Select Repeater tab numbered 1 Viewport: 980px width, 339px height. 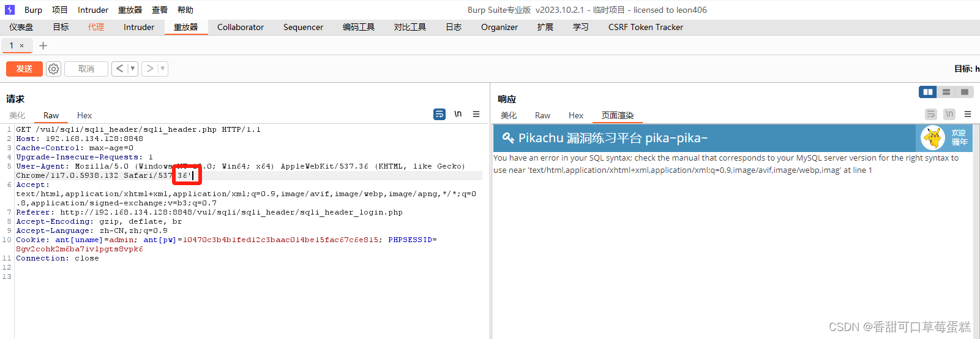coord(12,46)
